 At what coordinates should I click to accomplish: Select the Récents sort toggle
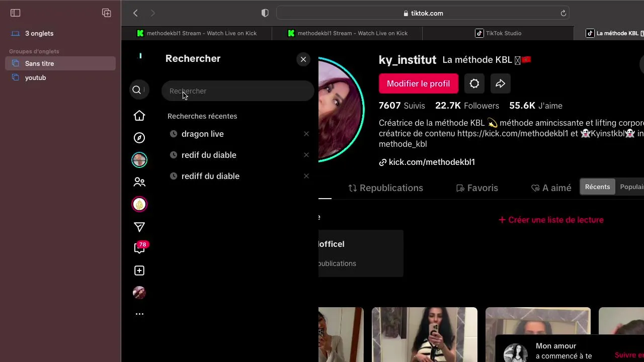click(597, 187)
